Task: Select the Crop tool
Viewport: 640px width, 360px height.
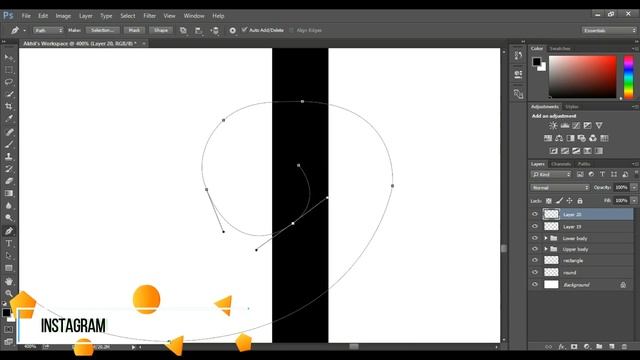Action: [9, 107]
